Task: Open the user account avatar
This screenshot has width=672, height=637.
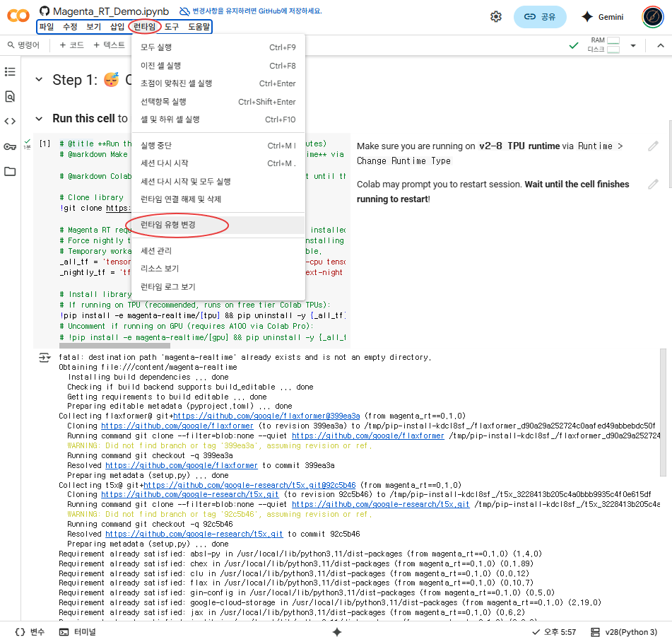Action: tap(652, 17)
